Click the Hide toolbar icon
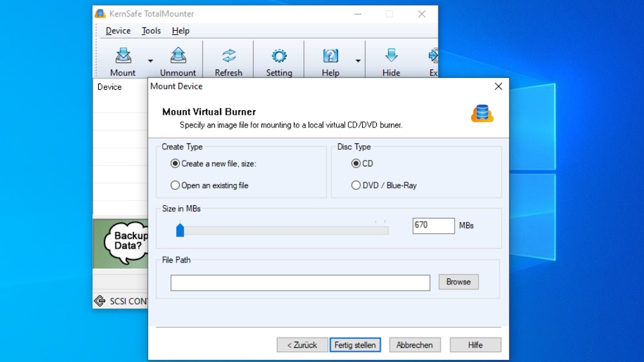Viewport: 644px width, 362px height. coord(391,56)
